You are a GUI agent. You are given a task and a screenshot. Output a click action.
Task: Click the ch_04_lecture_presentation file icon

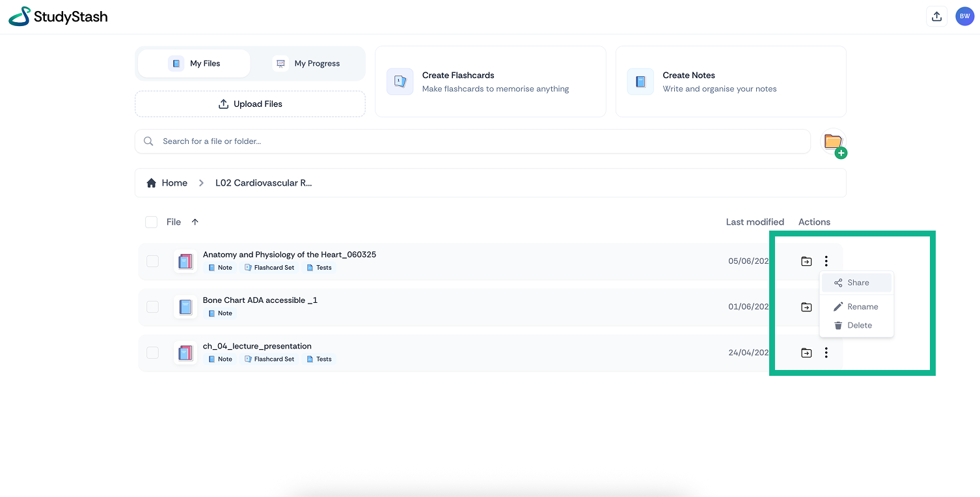pyautogui.click(x=185, y=353)
